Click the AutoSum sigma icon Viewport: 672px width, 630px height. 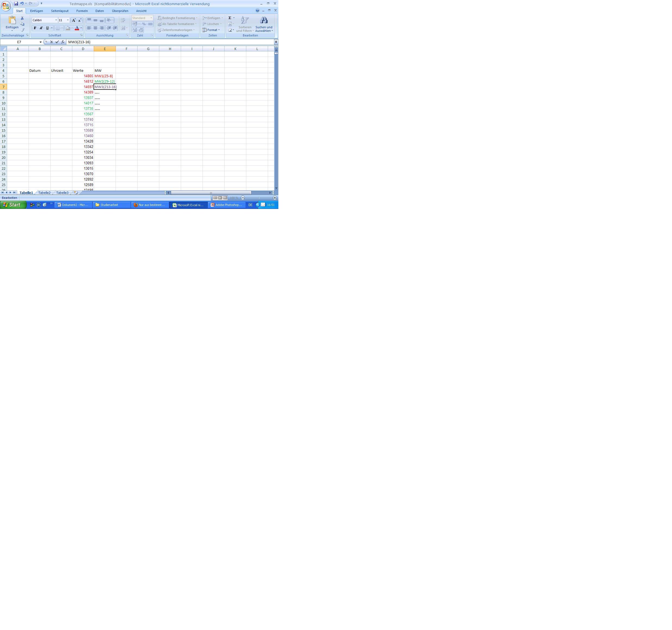(230, 18)
